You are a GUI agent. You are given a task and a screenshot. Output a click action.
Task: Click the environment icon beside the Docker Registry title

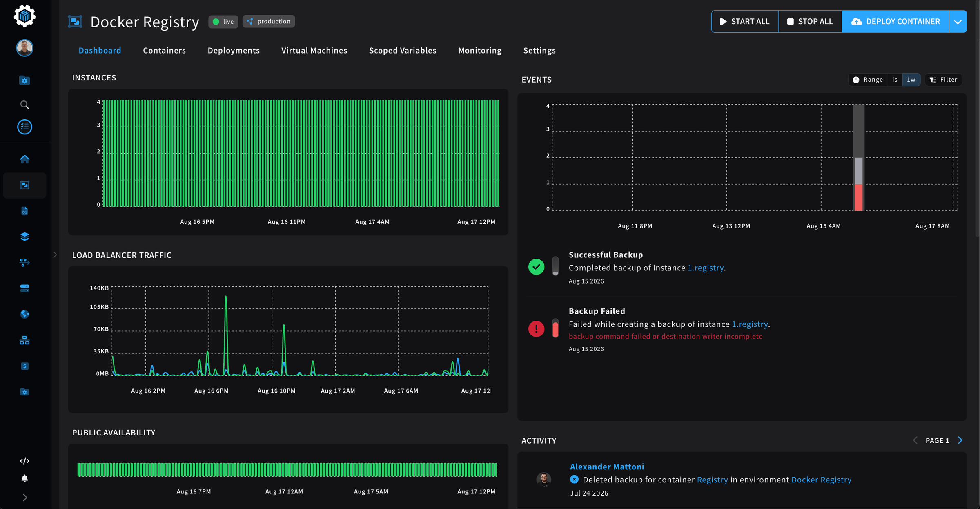click(x=75, y=22)
